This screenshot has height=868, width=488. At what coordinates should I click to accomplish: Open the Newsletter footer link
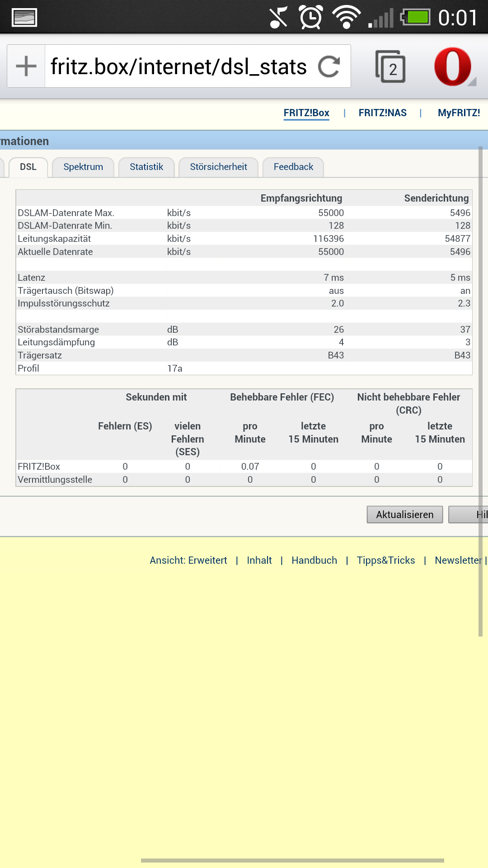click(458, 560)
